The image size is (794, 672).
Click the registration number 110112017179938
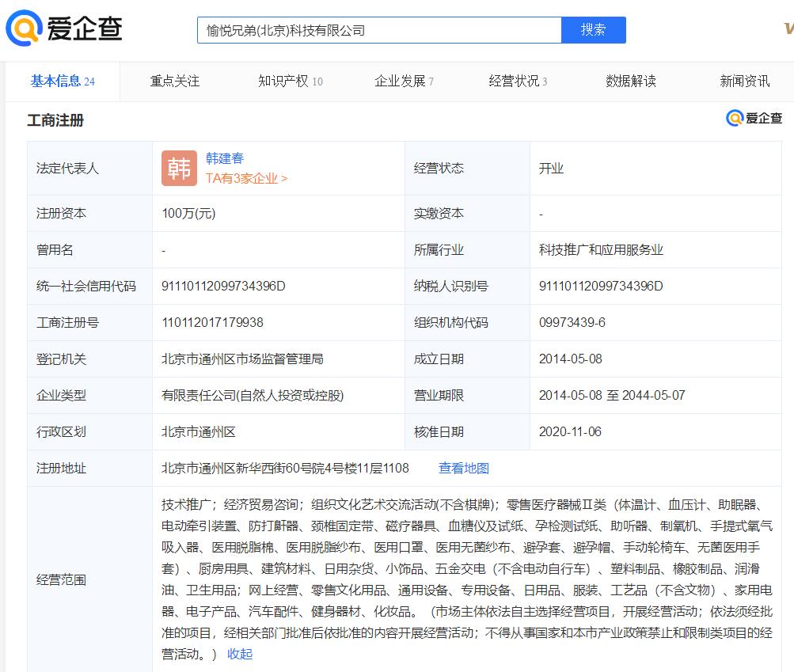click(x=213, y=323)
